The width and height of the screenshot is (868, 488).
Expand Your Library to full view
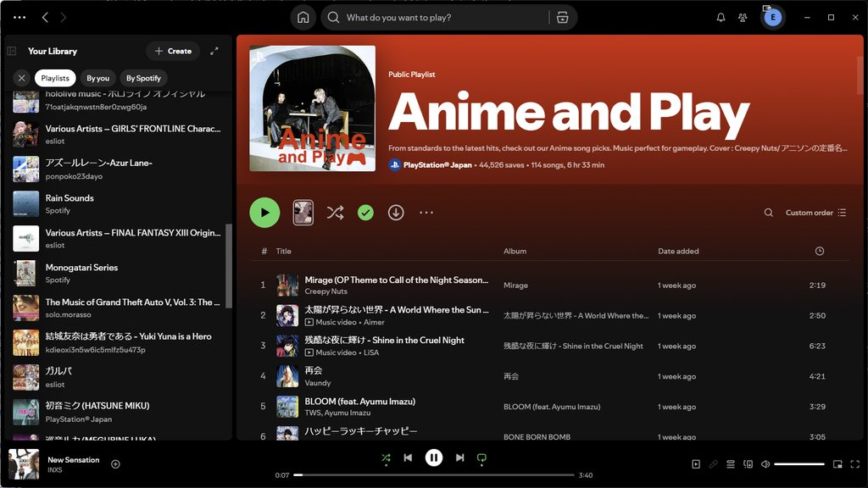tap(214, 51)
